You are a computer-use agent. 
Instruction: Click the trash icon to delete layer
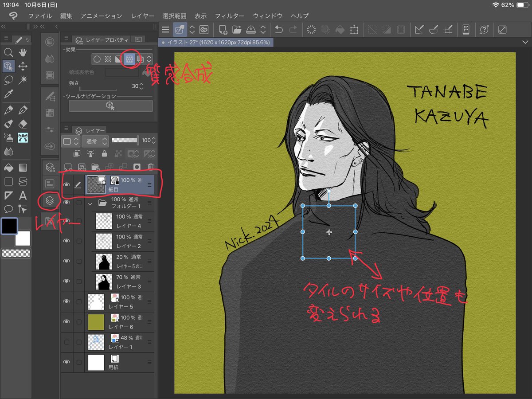[150, 167]
